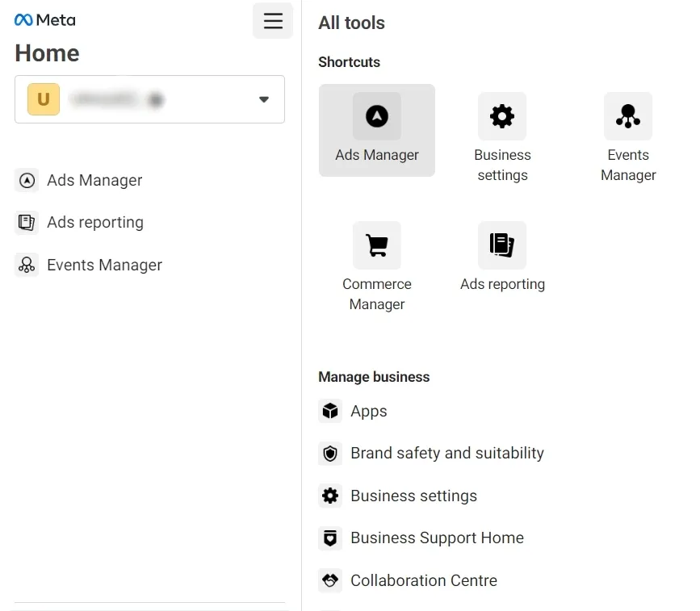Click Ads reporting shortcut label
The width and height of the screenshot is (700, 611).
pos(502,284)
